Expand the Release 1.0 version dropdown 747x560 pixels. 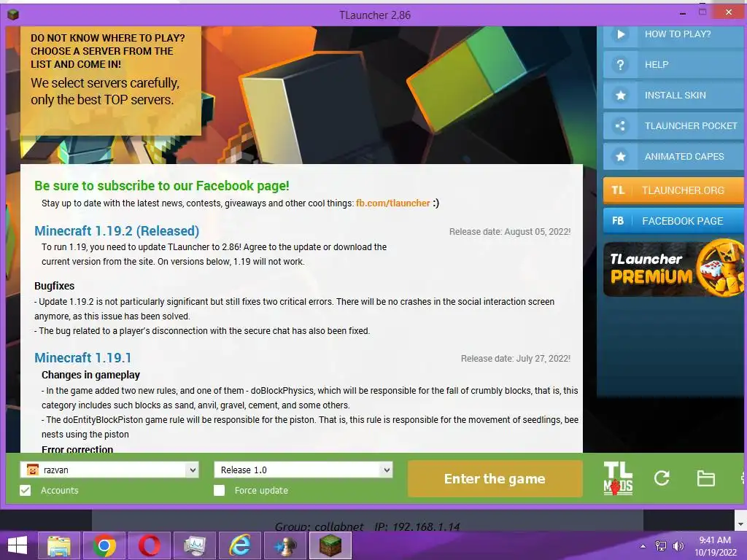coord(387,470)
